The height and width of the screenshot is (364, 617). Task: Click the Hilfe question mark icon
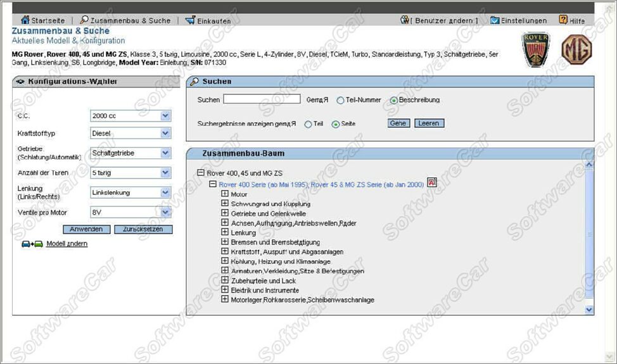coord(563,20)
